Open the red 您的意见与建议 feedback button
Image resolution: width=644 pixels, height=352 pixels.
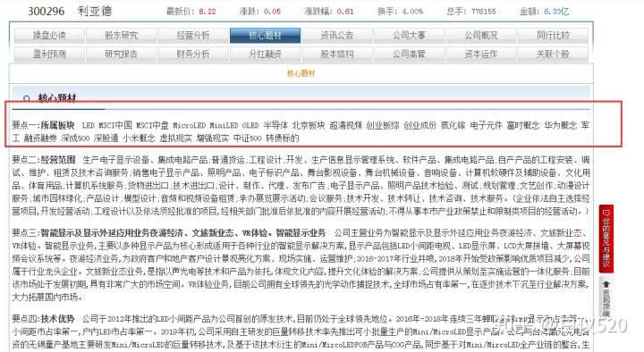pos(606,239)
